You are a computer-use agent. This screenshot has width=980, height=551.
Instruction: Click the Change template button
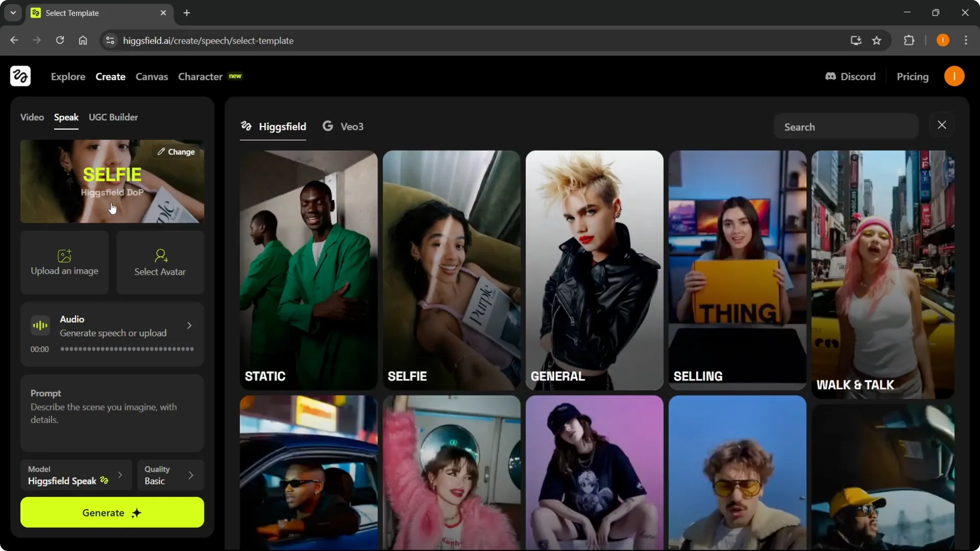point(176,152)
